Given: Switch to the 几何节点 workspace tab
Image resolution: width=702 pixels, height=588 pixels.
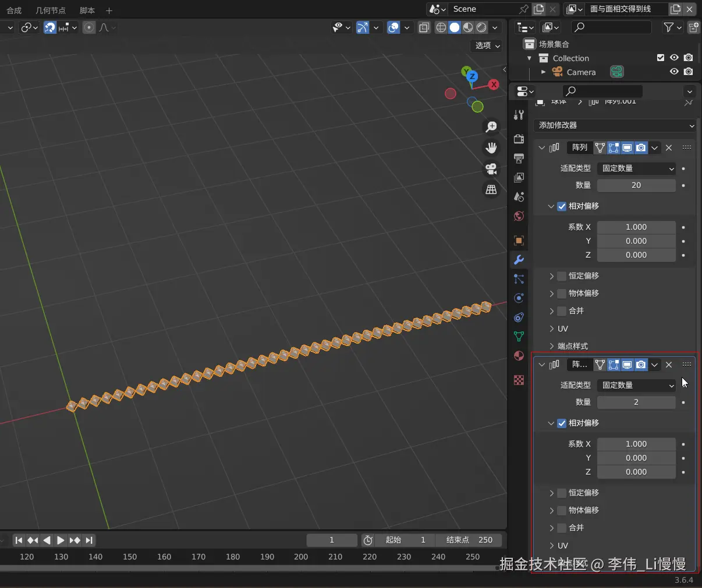Looking at the screenshot, I should [51, 10].
